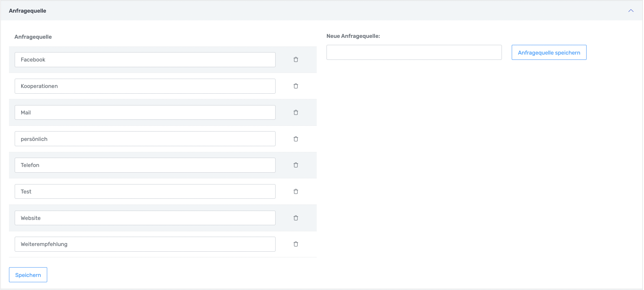The height and width of the screenshot is (290, 644).
Task: Delete the Facebook source via trash icon
Action: tap(296, 59)
